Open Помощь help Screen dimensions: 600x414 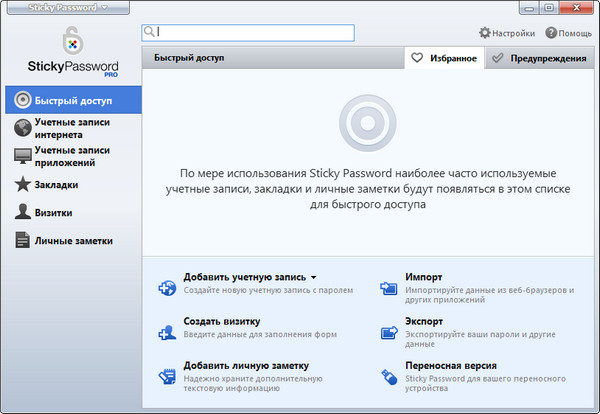pos(568,33)
